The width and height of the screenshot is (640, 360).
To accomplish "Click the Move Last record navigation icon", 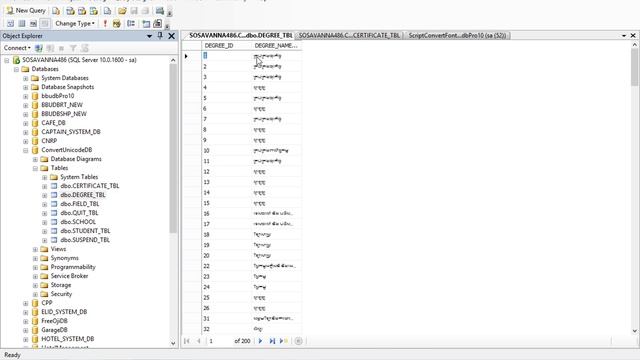I will (272, 341).
